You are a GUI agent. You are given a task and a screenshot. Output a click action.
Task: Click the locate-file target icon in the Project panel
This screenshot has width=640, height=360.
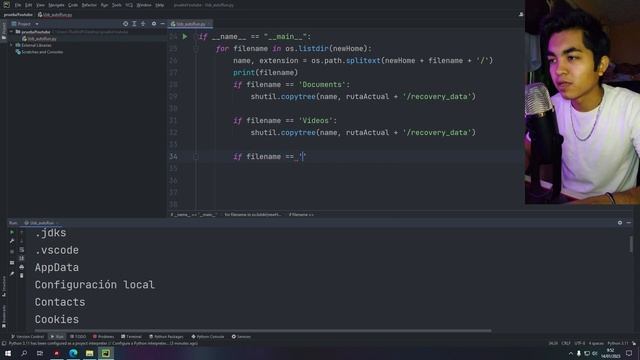(x=125, y=24)
